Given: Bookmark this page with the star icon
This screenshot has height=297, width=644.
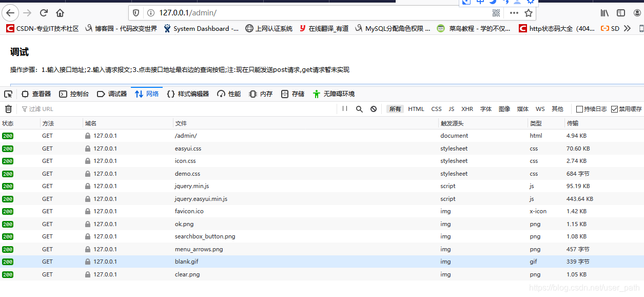Looking at the screenshot, I should [x=529, y=13].
